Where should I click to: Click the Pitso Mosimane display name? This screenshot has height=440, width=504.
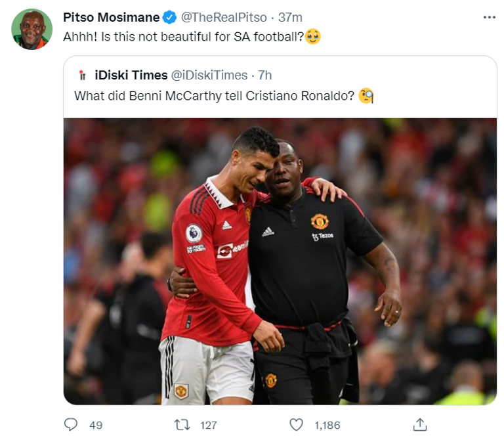point(111,17)
